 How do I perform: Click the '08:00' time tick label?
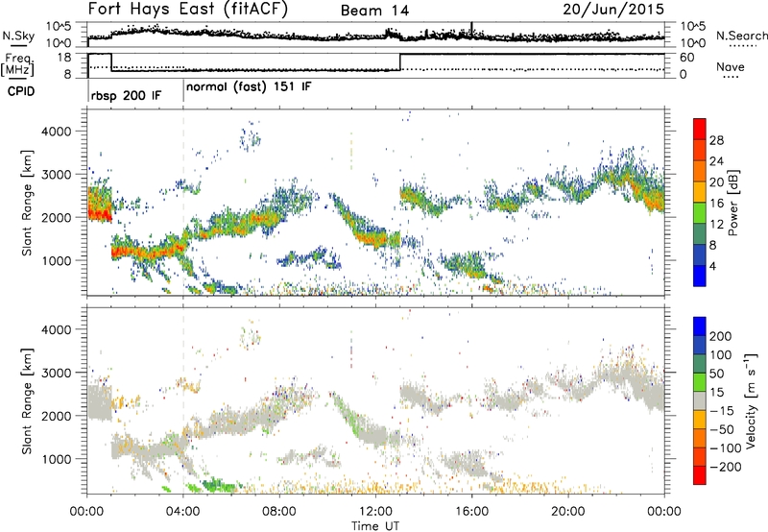click(279, 512)
